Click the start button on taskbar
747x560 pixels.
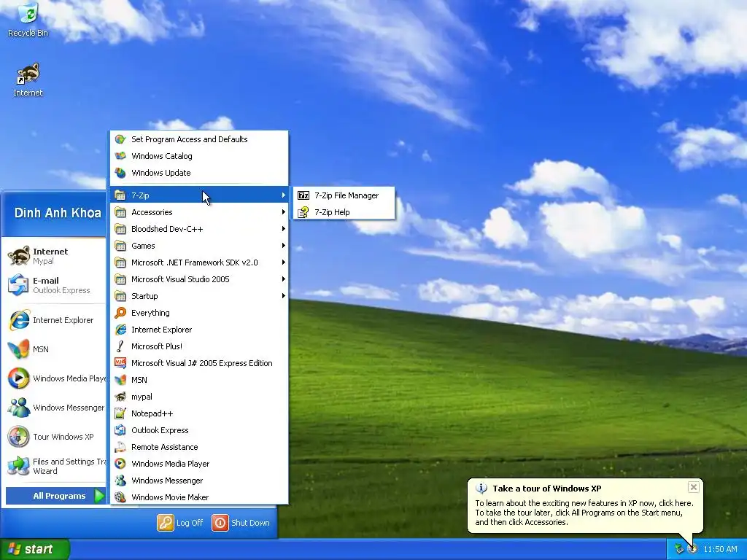(34, 549)
